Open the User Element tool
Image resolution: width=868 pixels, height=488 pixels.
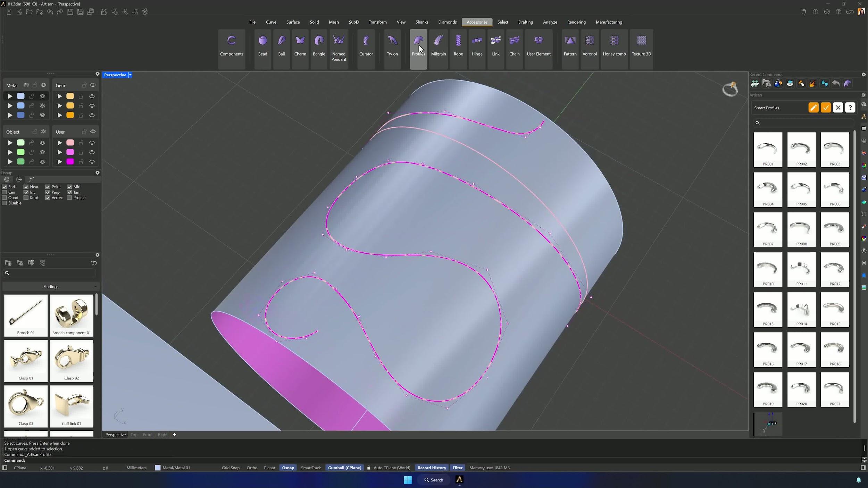coord(539,49)
